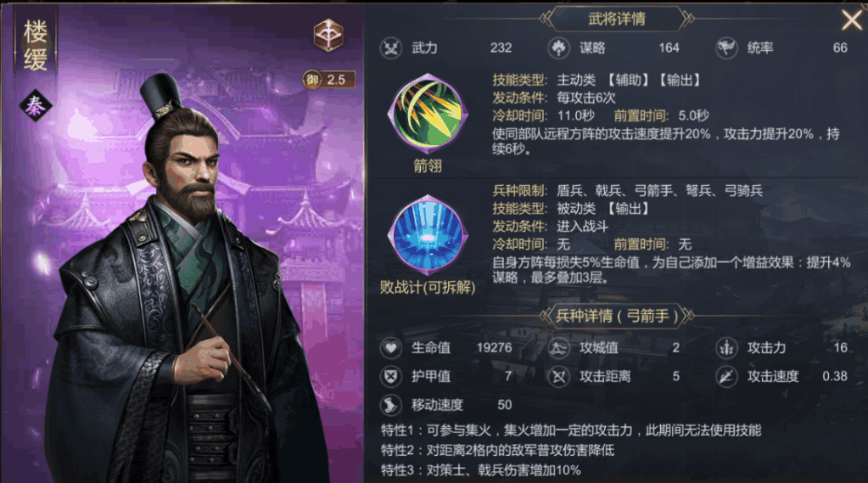Select the 武将详情 title header
868x483 pixels.
click(x=617, y=20)
